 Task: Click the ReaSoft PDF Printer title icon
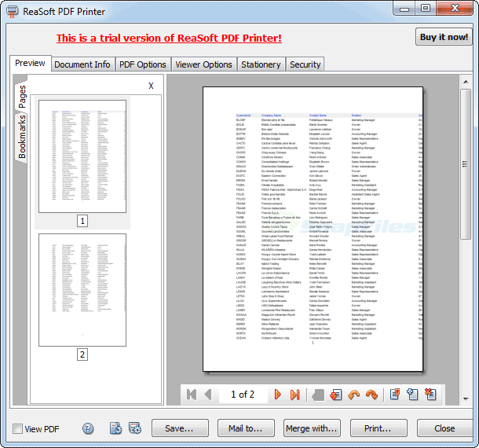point(13,12)
